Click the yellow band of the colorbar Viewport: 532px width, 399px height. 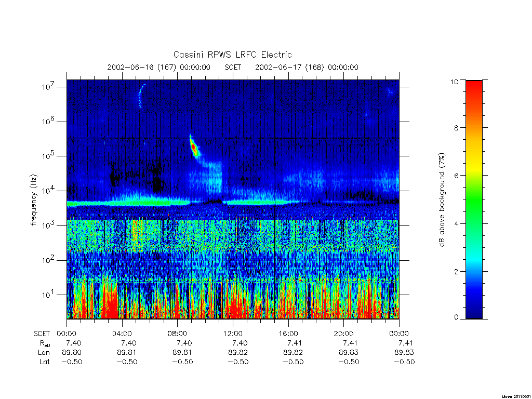474,168
